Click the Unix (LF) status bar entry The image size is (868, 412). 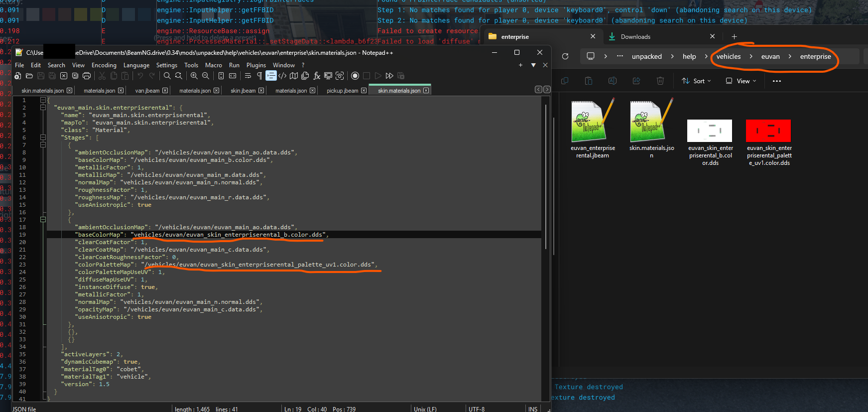[425, 409]
